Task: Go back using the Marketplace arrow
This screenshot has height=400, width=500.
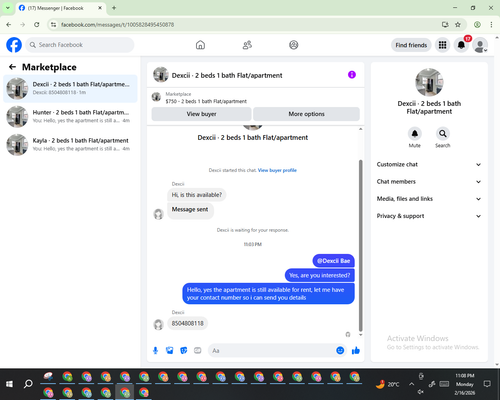Action: coord(12,67)
